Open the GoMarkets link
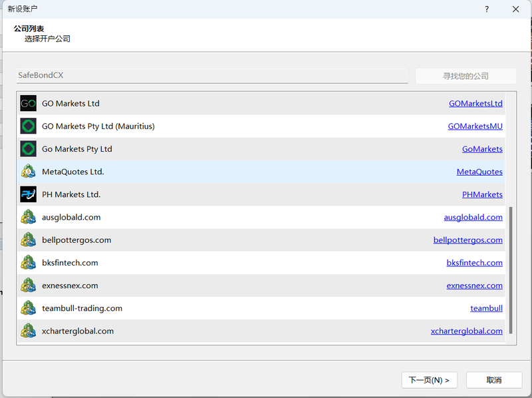 [x=482, y=148]
